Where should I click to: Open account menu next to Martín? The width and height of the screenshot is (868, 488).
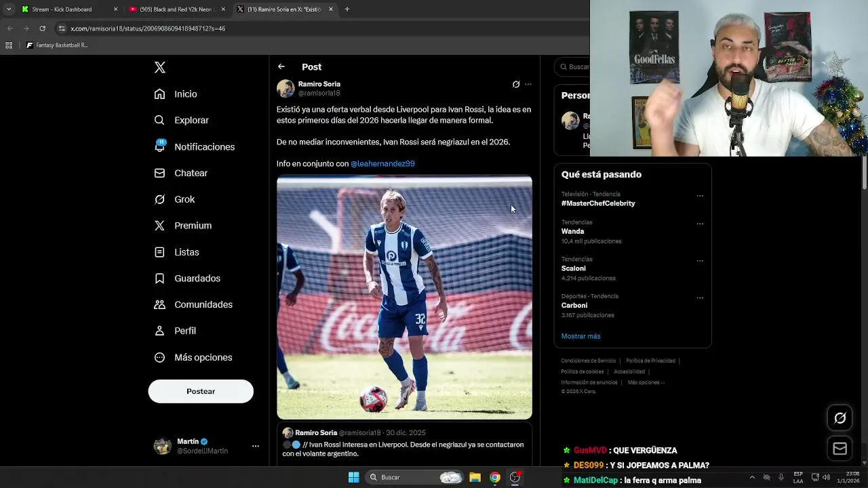tap(256, 446)
